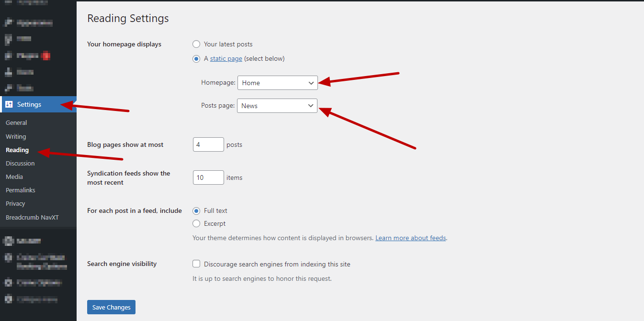
Task: Open "Learn more about feeds" link
Action: tap(410, 238)
